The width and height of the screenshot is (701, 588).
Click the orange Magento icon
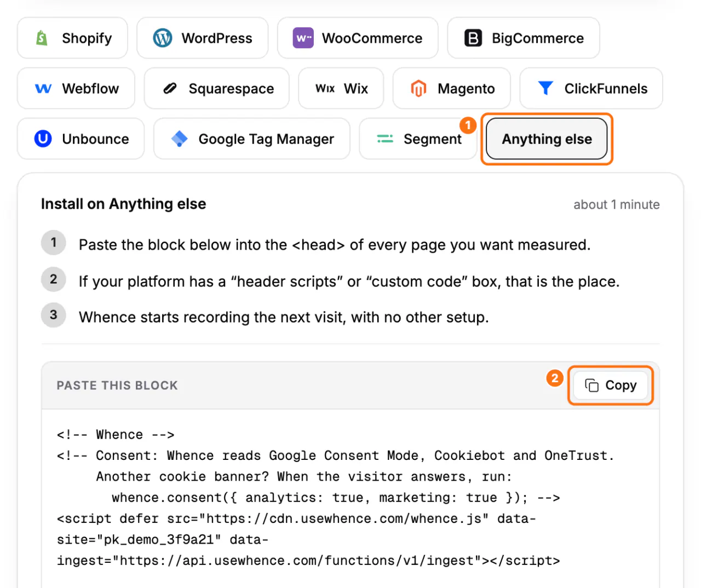click(418, 88)
